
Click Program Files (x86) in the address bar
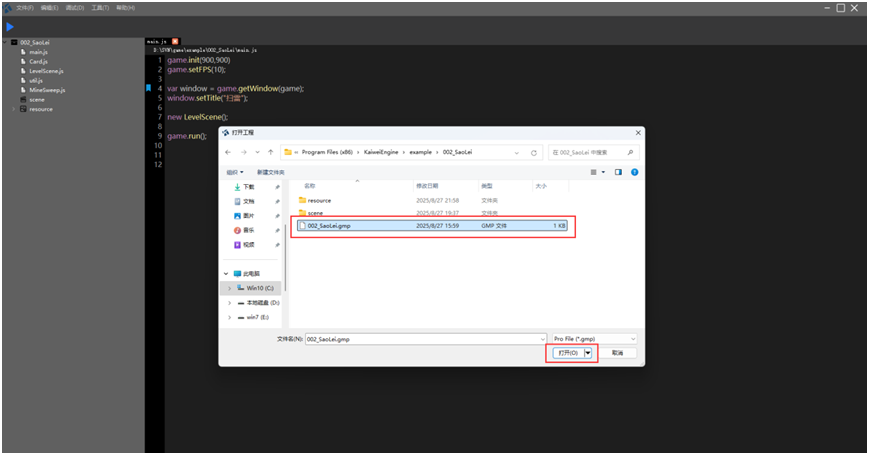point(327,152)
